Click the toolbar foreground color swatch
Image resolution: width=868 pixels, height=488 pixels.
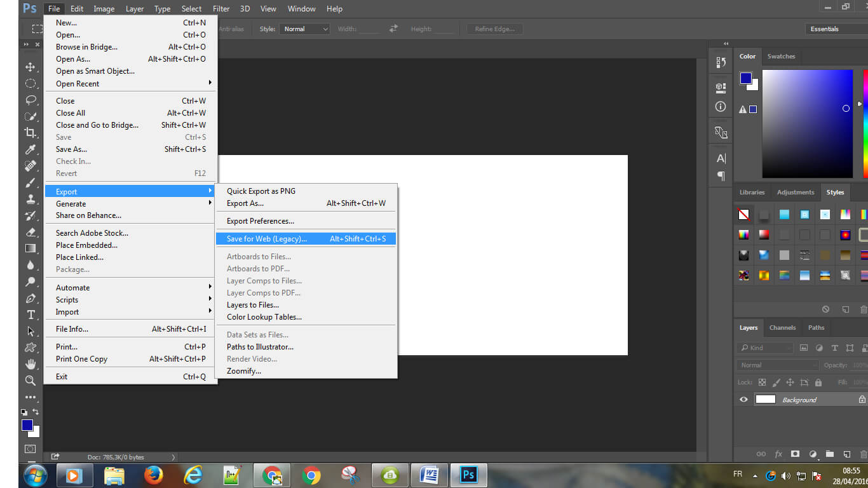tap(27, 425)
